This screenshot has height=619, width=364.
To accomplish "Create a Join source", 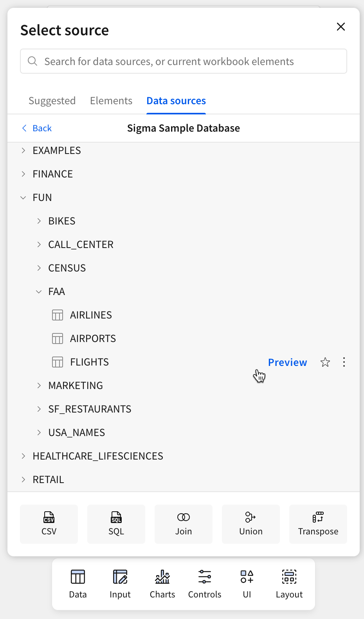I will point(184,524).
